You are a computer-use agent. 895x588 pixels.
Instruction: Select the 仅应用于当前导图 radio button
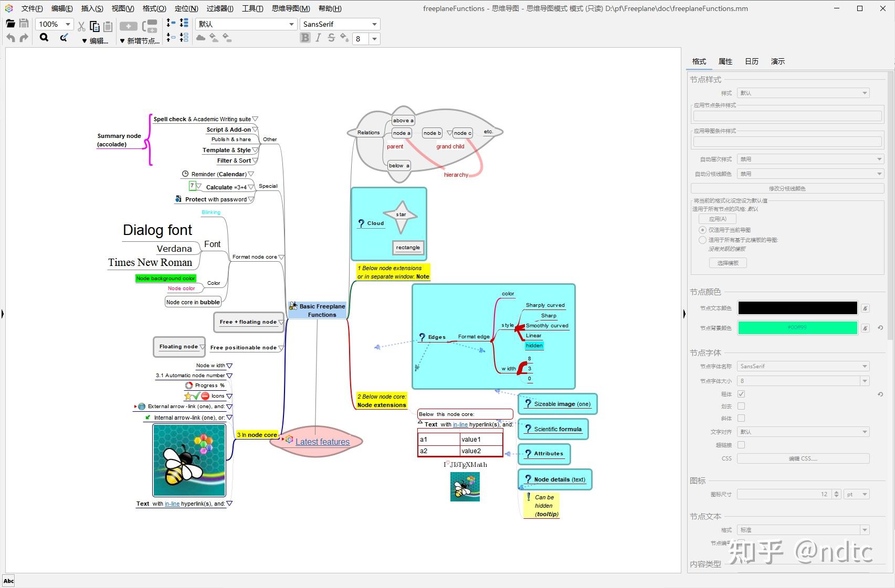[x=702, y=230]
